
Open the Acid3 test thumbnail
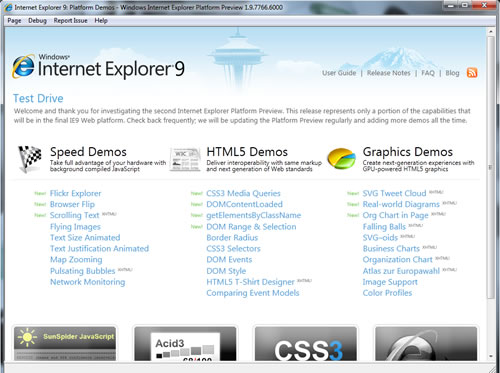pyautogui.click(x=185, y=343)
